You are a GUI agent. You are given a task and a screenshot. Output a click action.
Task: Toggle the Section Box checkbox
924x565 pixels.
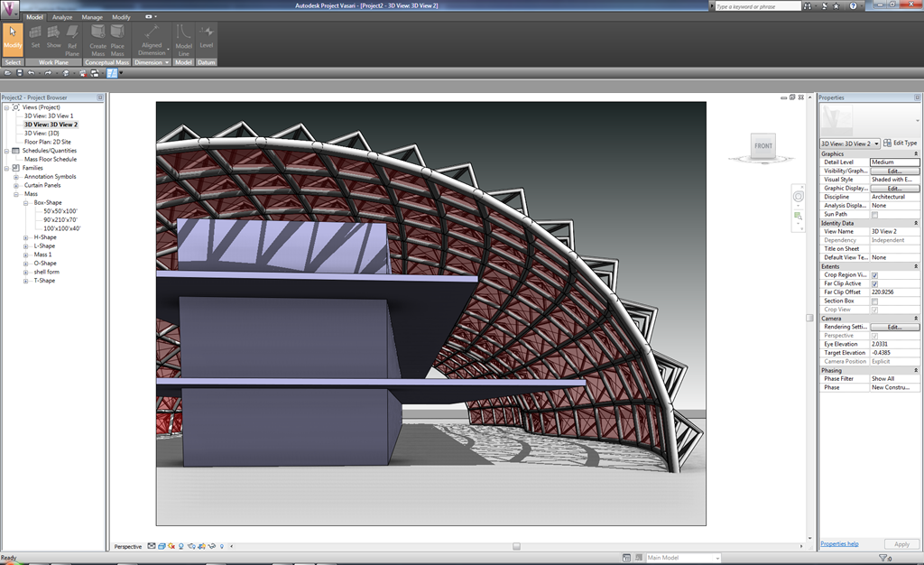click(874, 301)
